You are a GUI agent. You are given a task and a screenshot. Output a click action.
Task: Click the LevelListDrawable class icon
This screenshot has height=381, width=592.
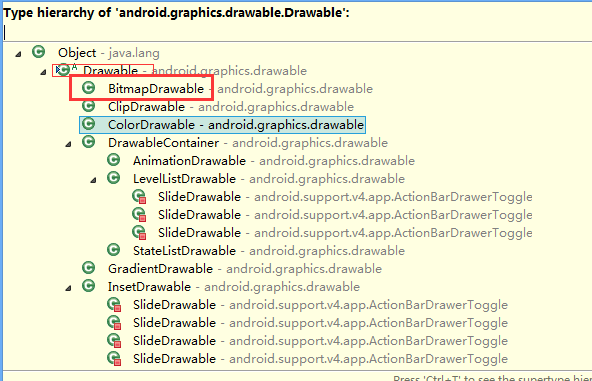tap(113, 178)
